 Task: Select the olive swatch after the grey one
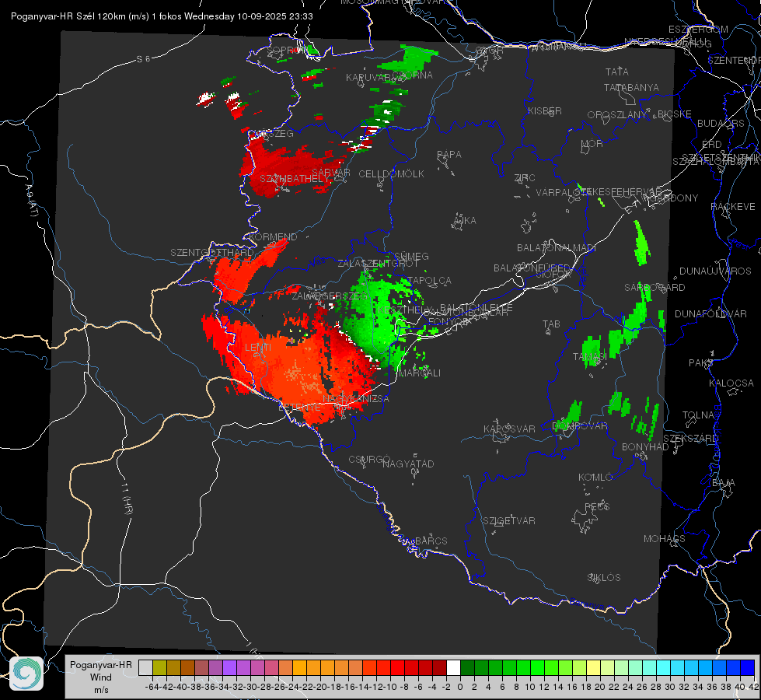tap(159, 667)
